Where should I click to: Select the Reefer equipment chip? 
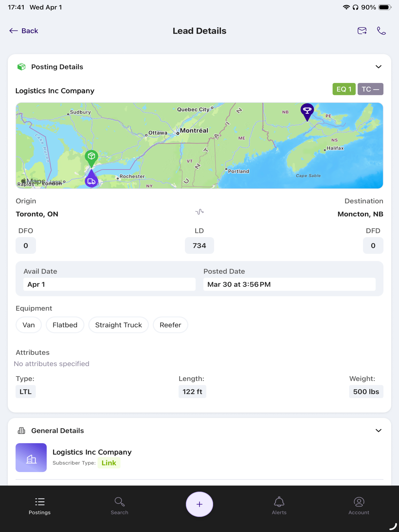click(170, 325)
